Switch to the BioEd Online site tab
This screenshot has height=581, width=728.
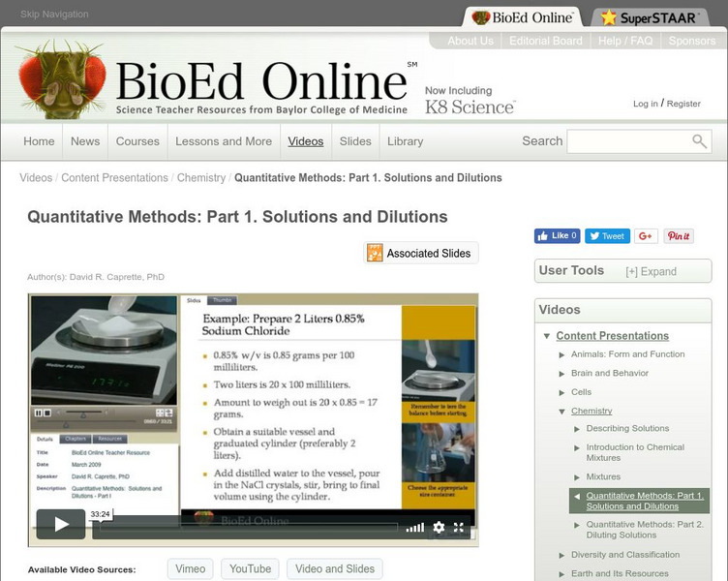pos(523,17)
